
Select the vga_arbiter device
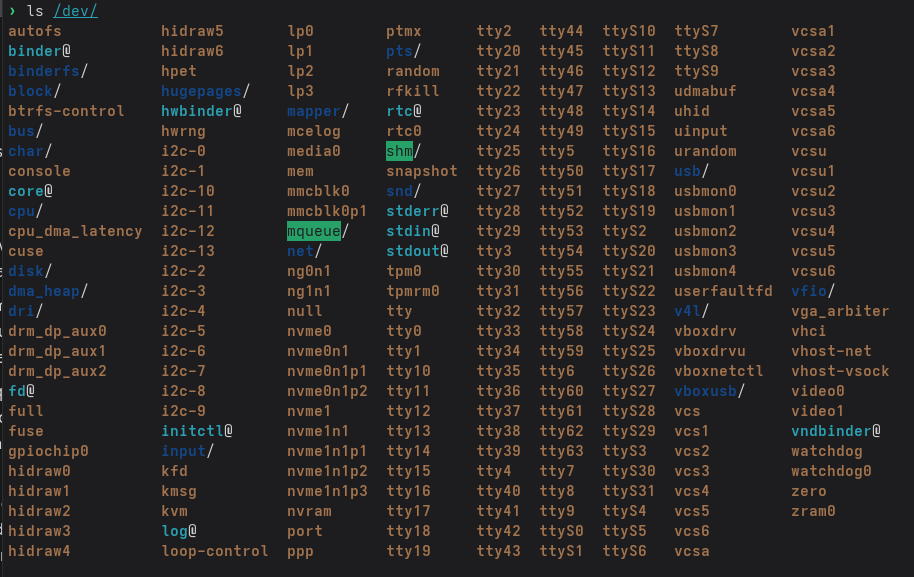[840, 311]
